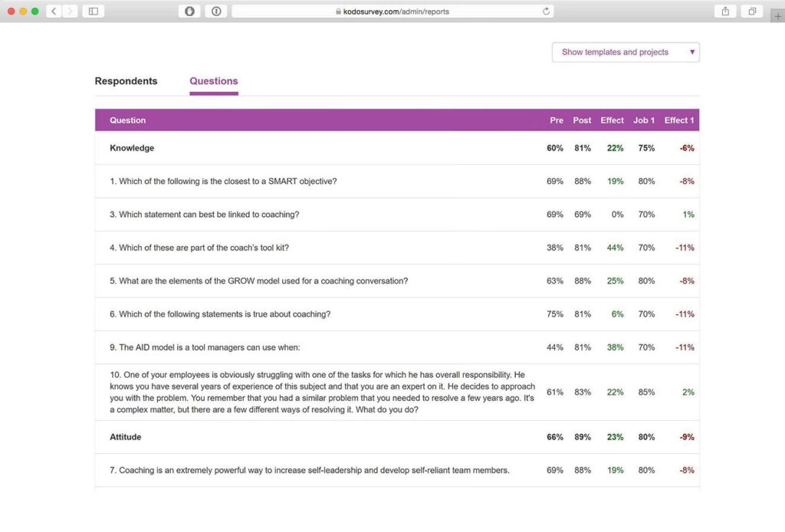Click the 1Password extension icon
The height and width of the screenshot is (532, 785).
click(216, 11)
